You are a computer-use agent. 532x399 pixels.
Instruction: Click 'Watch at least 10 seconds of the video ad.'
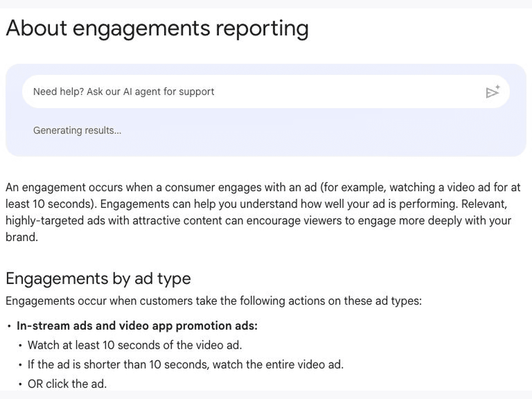[x=135, y=345]
